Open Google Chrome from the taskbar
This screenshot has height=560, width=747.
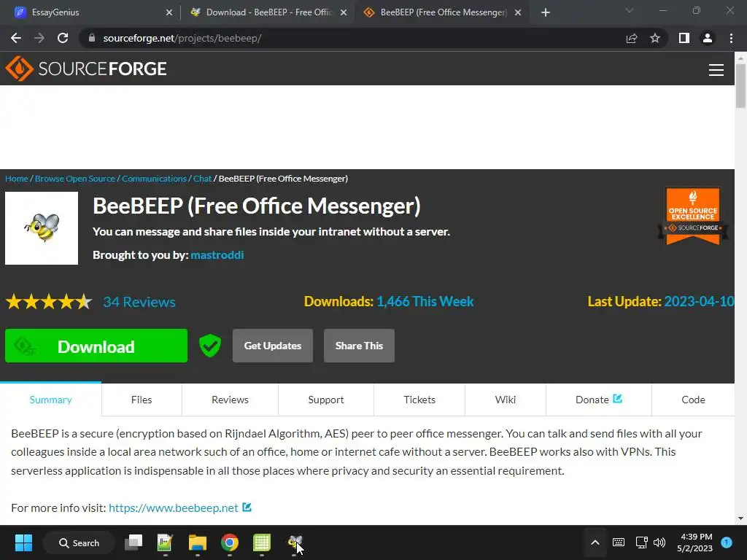[x=230, y=542]
